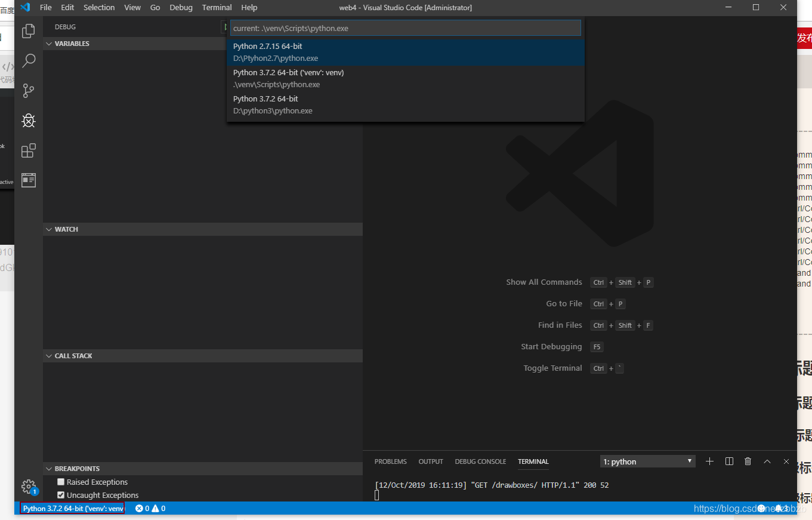
Task: Open the Debug menu
Action: coord(181,7)
